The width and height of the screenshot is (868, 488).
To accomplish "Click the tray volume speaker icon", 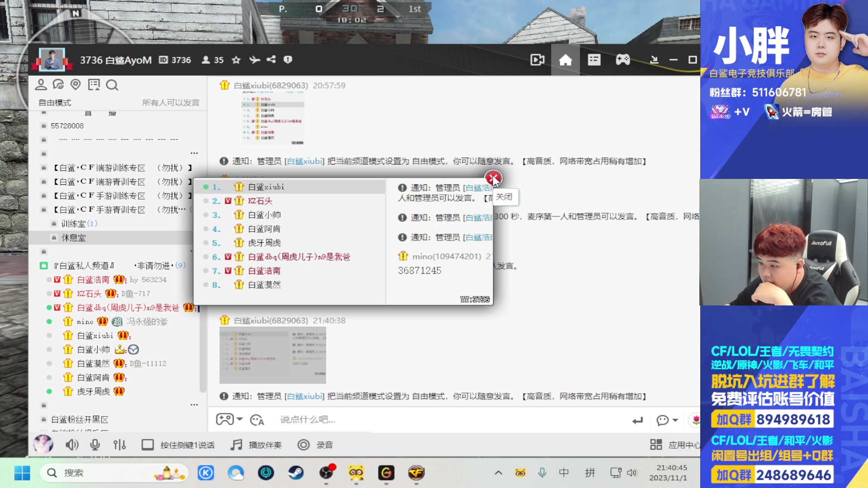I will pos(632,473).
